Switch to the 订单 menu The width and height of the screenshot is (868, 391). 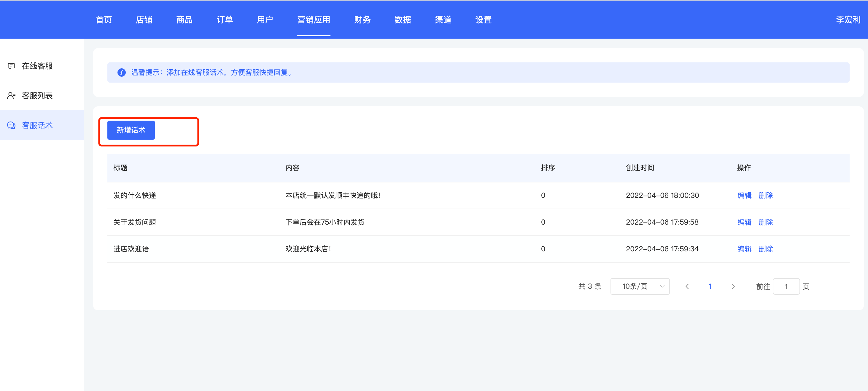pos(224,20)
